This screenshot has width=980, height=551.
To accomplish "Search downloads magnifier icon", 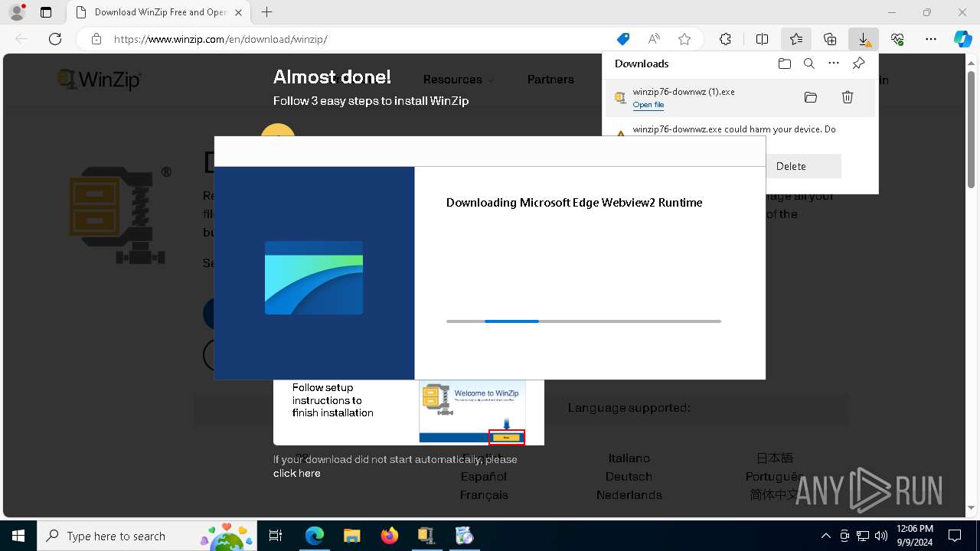I will [x=809, y=64].
